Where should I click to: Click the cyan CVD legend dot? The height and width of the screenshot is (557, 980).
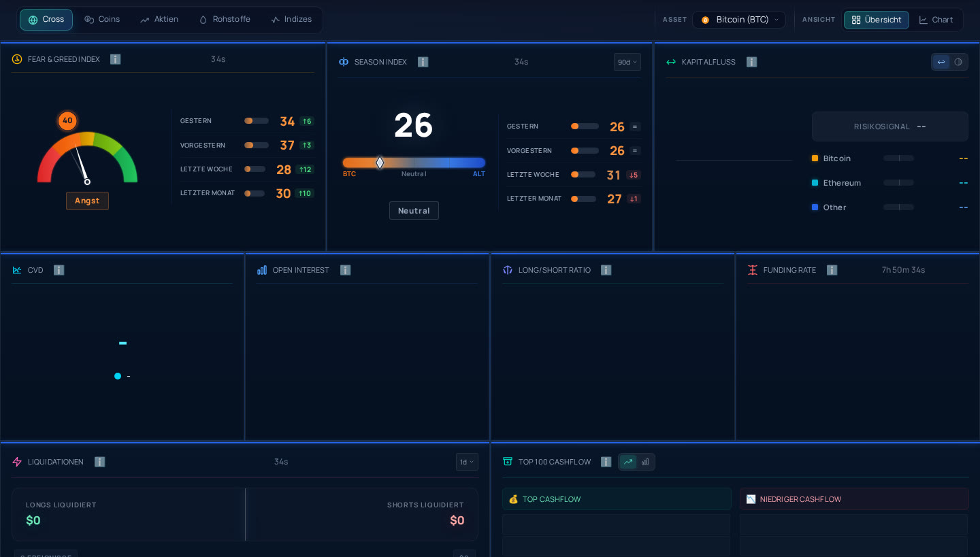pos(118,376)
